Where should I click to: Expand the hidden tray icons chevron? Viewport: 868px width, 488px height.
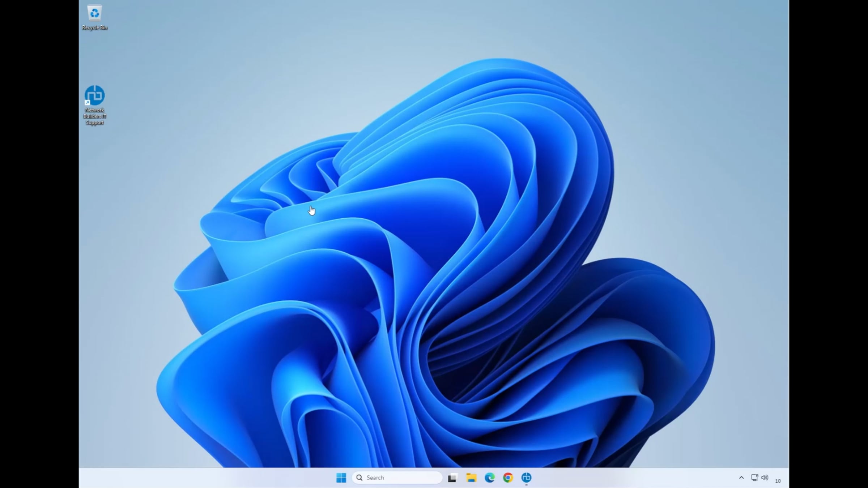coord(741,478)
